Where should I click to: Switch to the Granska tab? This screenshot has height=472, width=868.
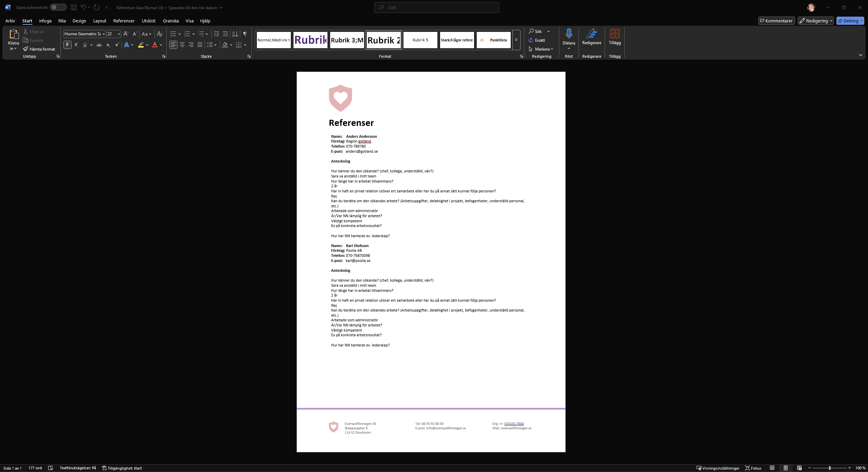point(171,21)
